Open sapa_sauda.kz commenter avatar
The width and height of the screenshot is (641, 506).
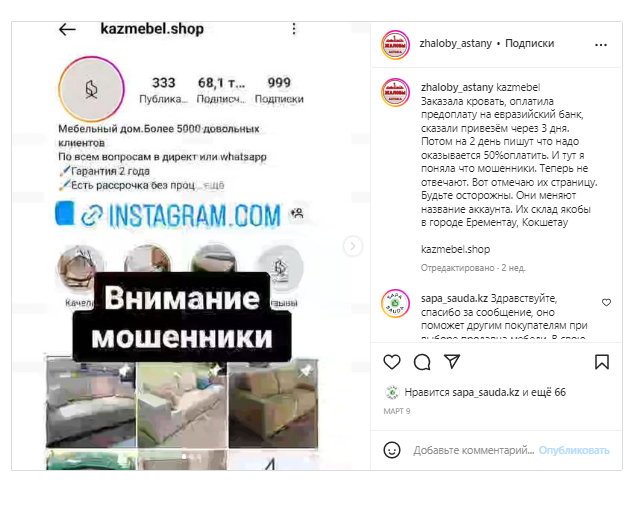tap(395, 304)
